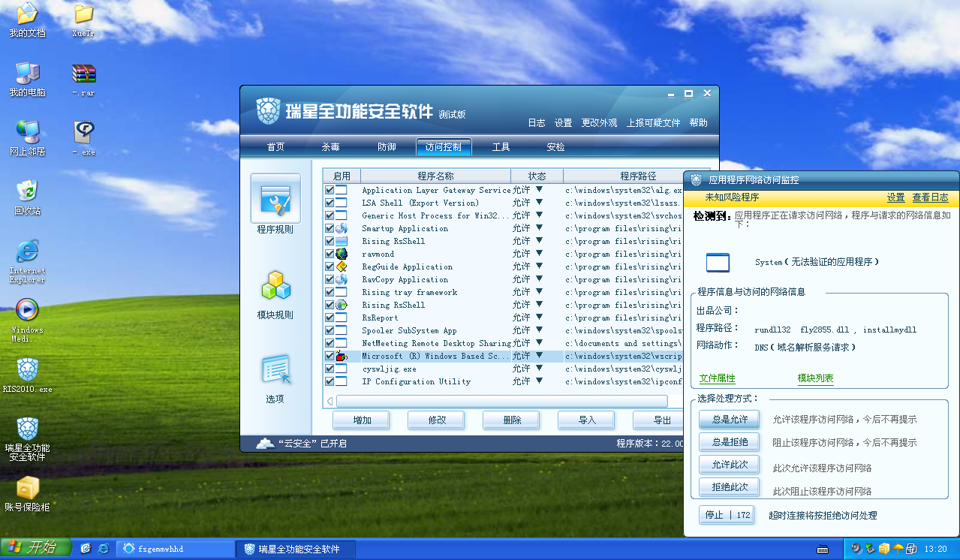Open the XueTr folder on desktop
960x560 pixels.
tap(84, 14)
